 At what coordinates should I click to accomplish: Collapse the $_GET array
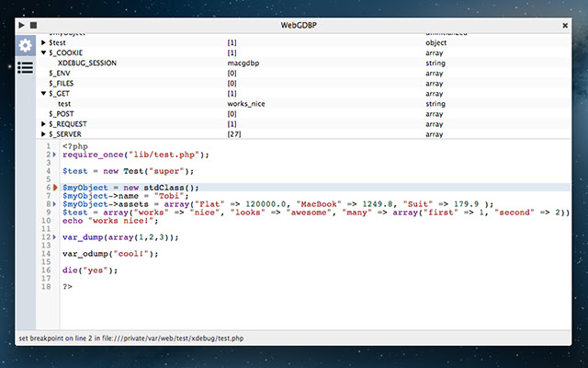43,93
